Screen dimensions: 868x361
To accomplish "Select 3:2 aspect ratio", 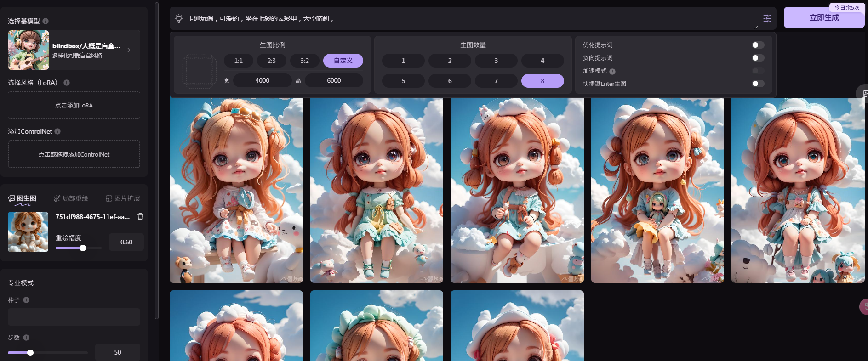I will tap(304, 61).
